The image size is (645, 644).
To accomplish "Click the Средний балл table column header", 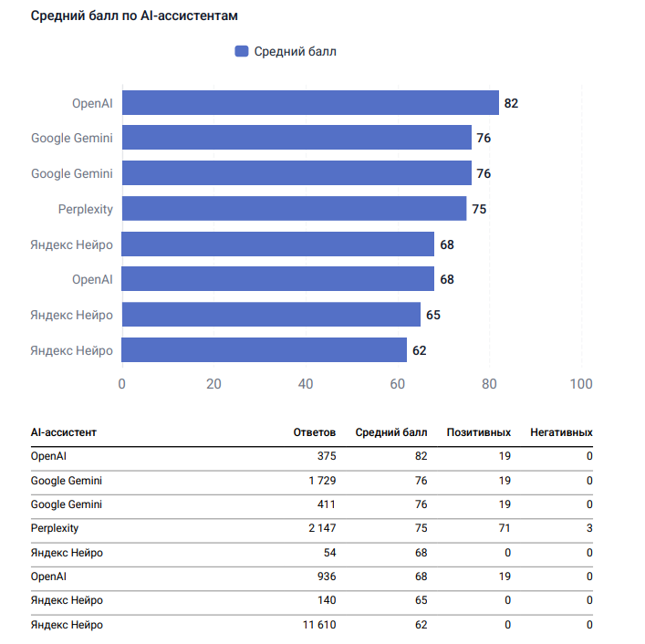I will pos(390,432).
